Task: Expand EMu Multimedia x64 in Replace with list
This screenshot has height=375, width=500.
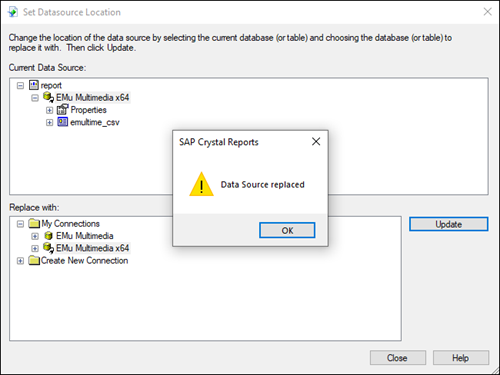Action: 35,249
